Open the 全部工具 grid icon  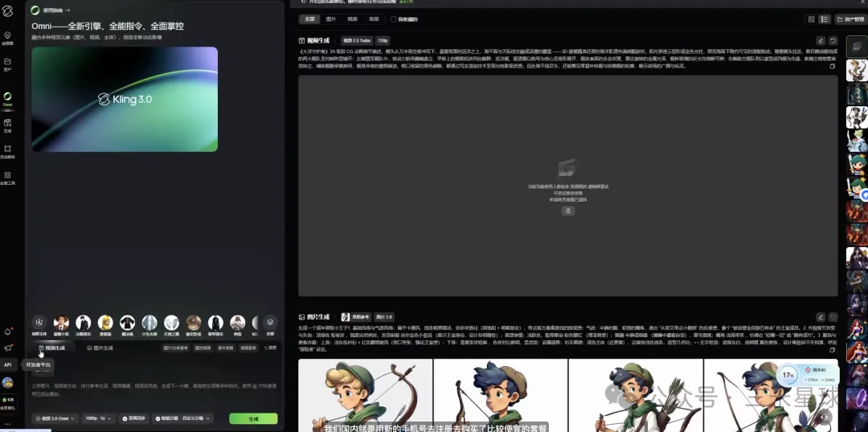(8, 178)
